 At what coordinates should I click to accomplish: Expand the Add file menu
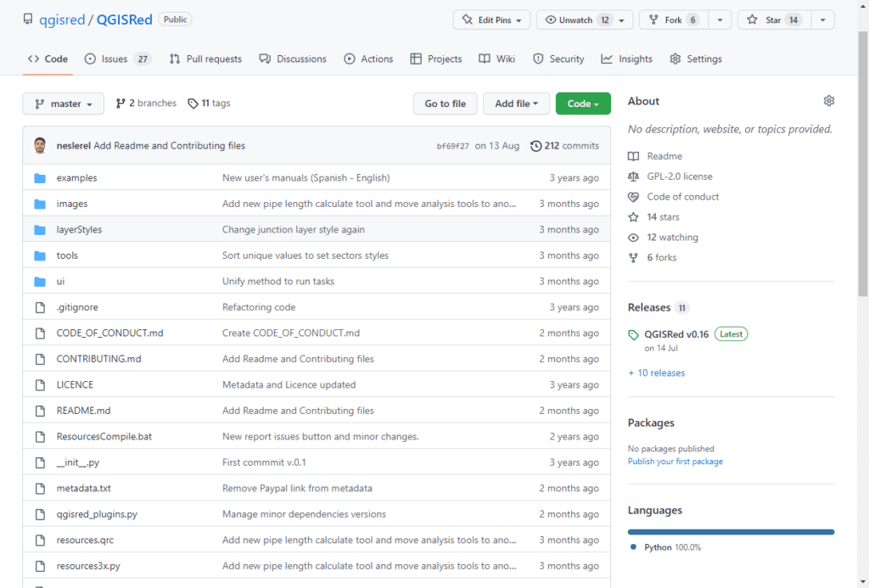point(516,104)
